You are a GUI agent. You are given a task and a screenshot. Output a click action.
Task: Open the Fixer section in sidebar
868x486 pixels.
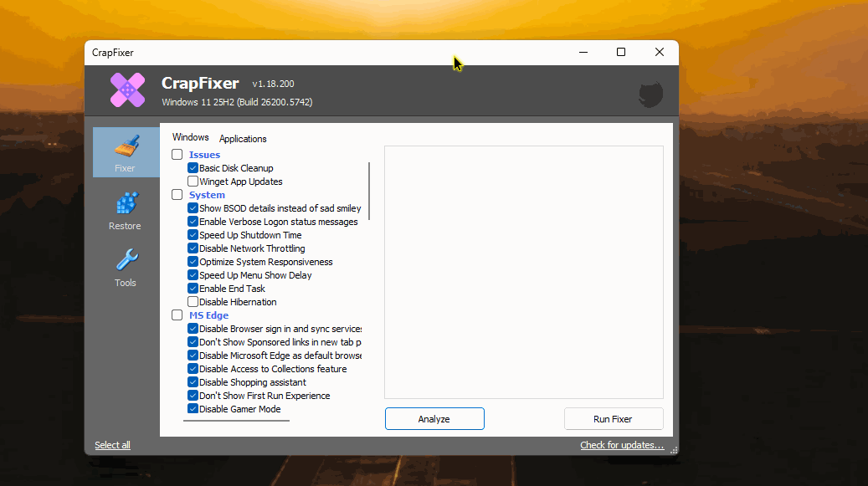tap(126, 152)
